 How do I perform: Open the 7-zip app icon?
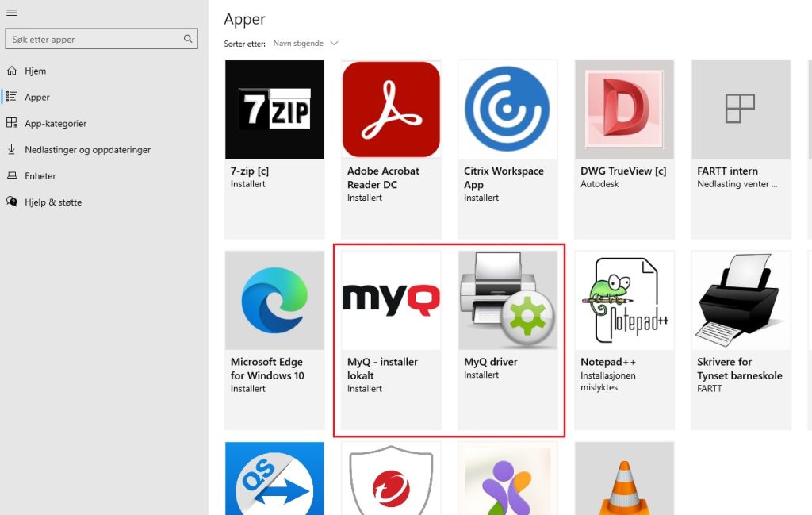point(274,110)
